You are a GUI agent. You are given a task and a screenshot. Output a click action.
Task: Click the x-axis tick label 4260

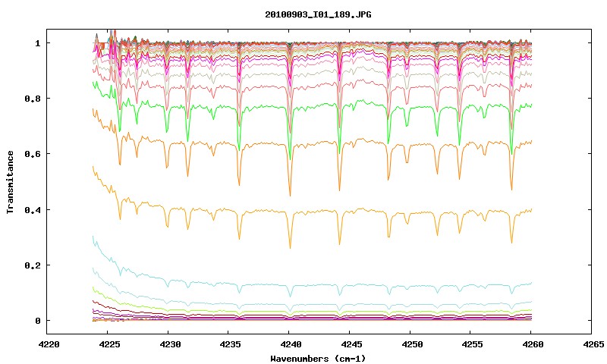point(533,344)
